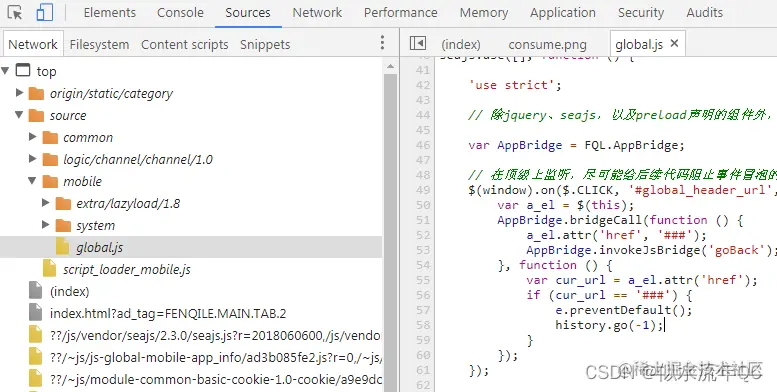
Task: Open the Network panel tab
Action: point(317,12)
